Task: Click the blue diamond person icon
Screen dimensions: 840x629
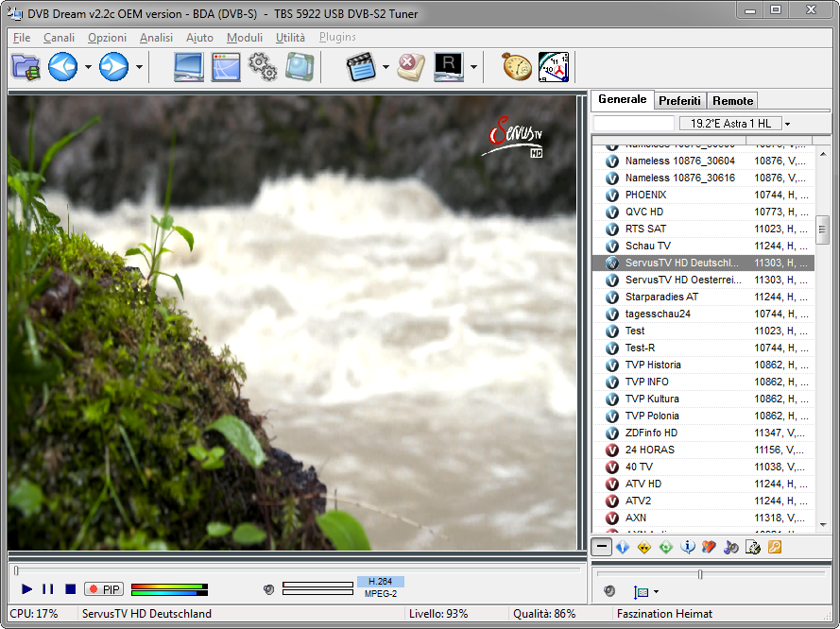Action: click(623, 547)
